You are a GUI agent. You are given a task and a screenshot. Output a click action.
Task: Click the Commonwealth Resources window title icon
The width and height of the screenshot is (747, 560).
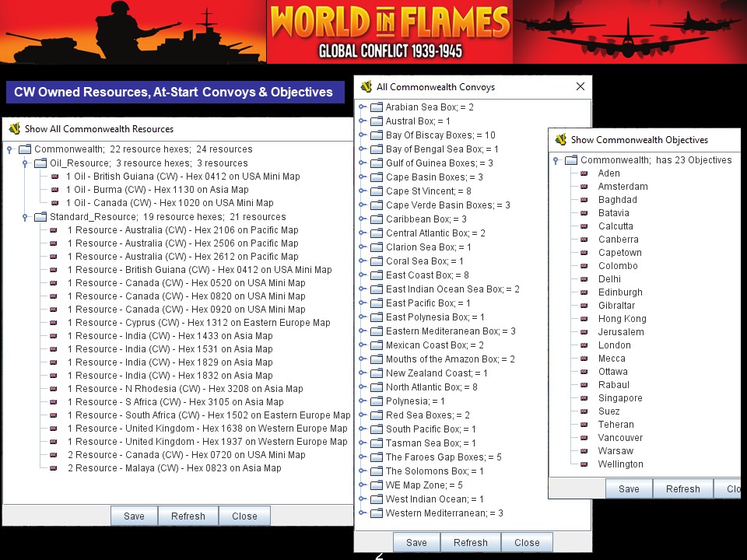15,128
